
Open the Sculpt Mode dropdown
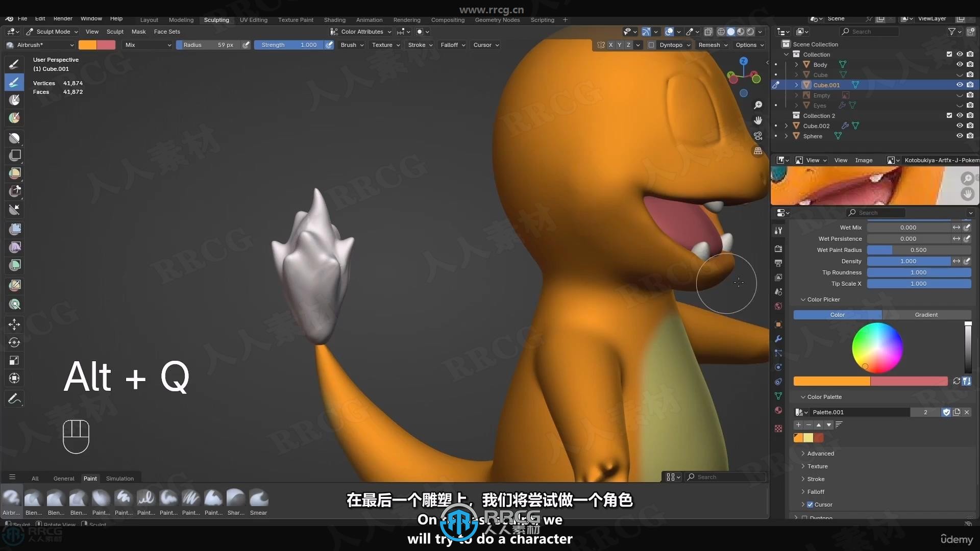tap(52, 32)
